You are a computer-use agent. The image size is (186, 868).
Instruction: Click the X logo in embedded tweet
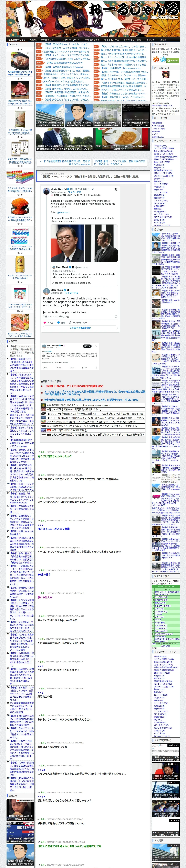[x=116, y=189]
